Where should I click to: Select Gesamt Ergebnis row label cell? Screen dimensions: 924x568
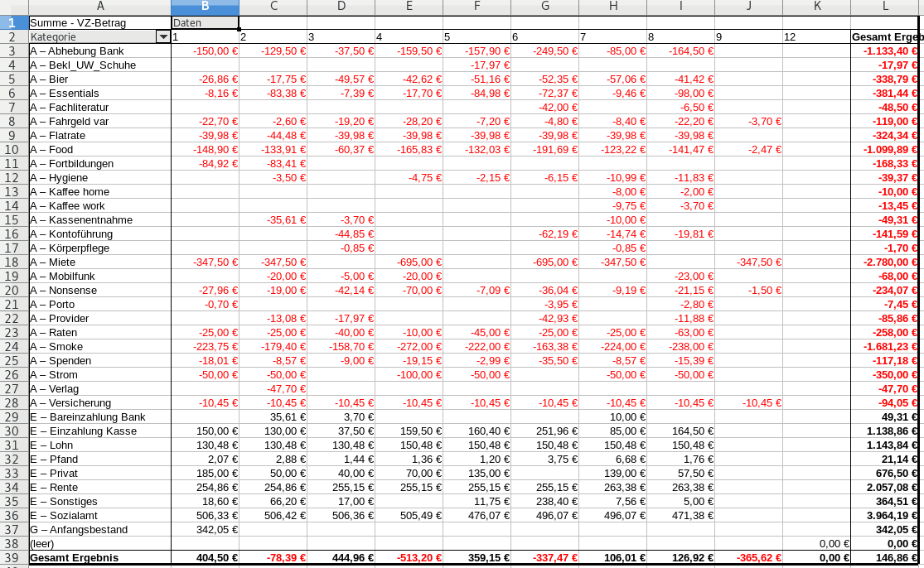coord(99,558)
